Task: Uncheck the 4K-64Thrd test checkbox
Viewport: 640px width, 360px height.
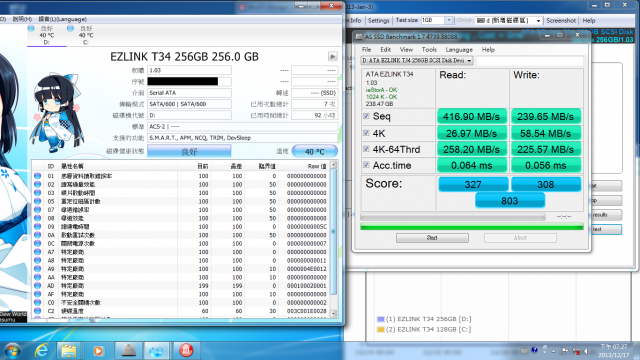Action: pos(366,149)
